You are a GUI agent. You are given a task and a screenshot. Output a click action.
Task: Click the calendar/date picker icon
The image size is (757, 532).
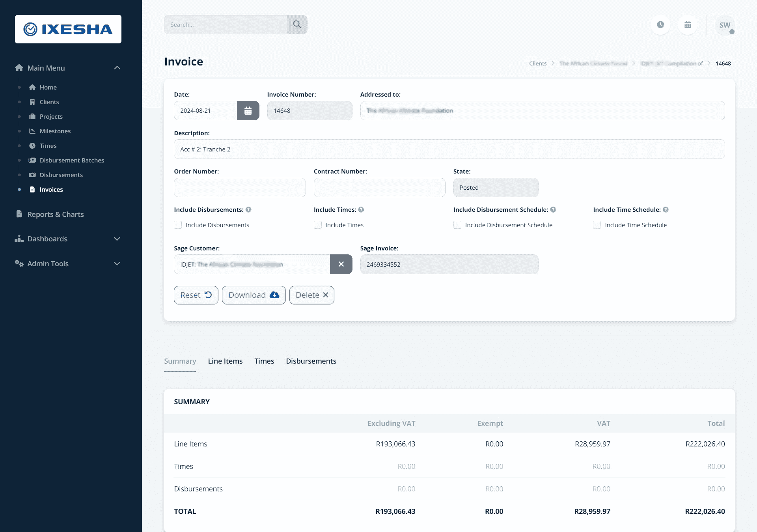[x=248, y=110]
